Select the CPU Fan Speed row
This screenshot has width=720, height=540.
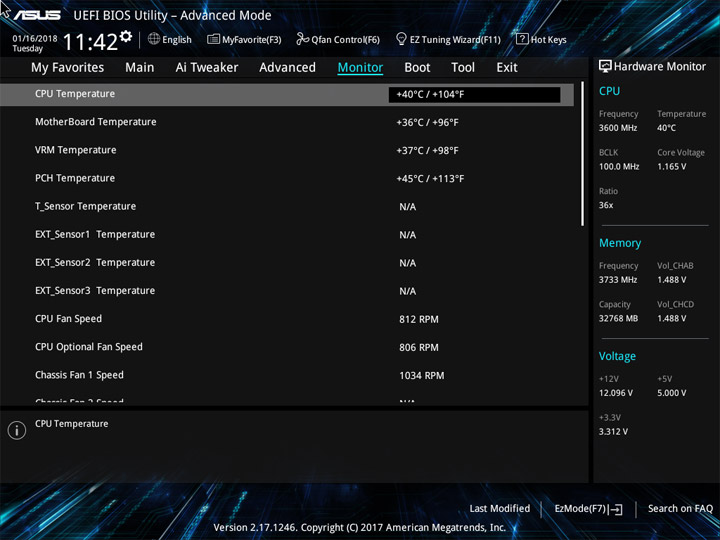click(287, 319)
